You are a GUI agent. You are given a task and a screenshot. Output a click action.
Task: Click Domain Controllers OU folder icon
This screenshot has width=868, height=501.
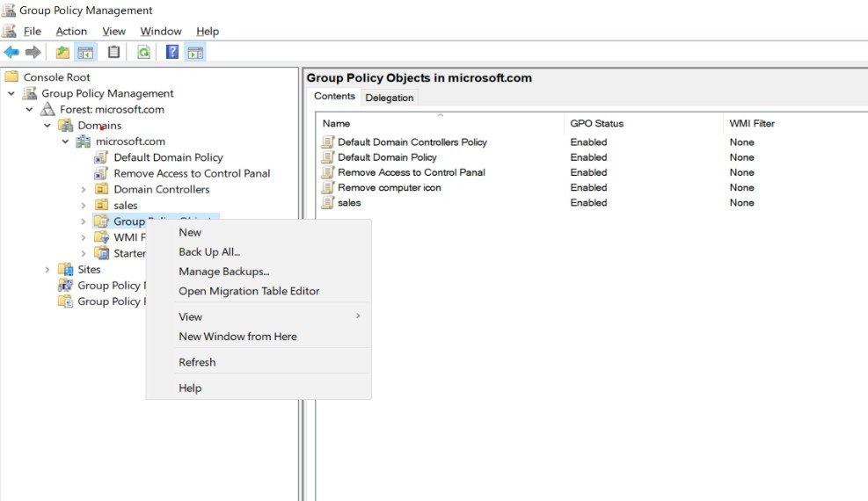pos(101,189)
